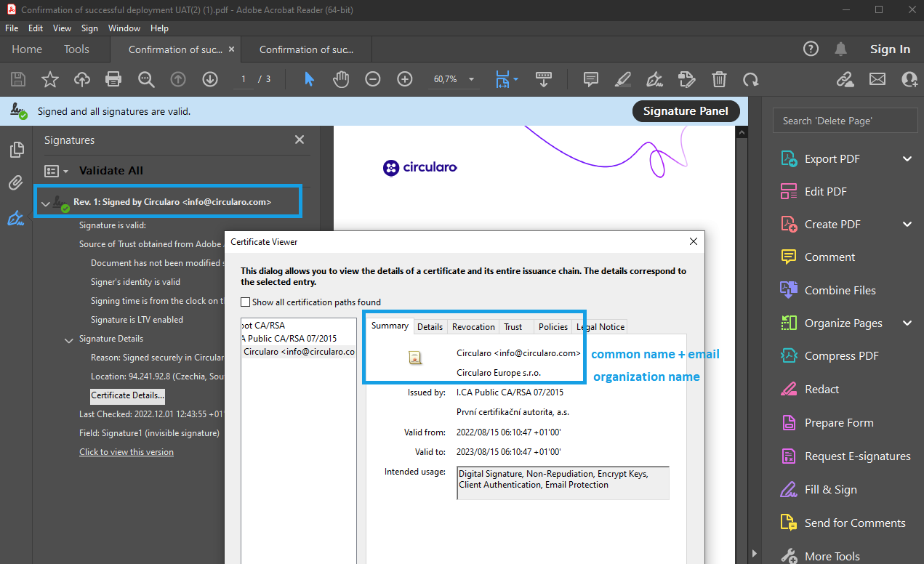Click the Delete page trash icon
924x564 pixels.
(719, 79)
